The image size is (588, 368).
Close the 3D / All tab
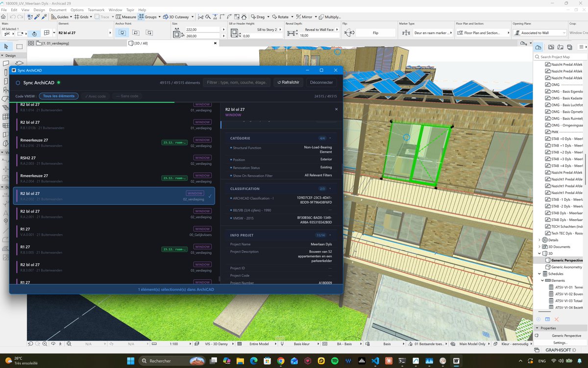click(x=215, y=43)
